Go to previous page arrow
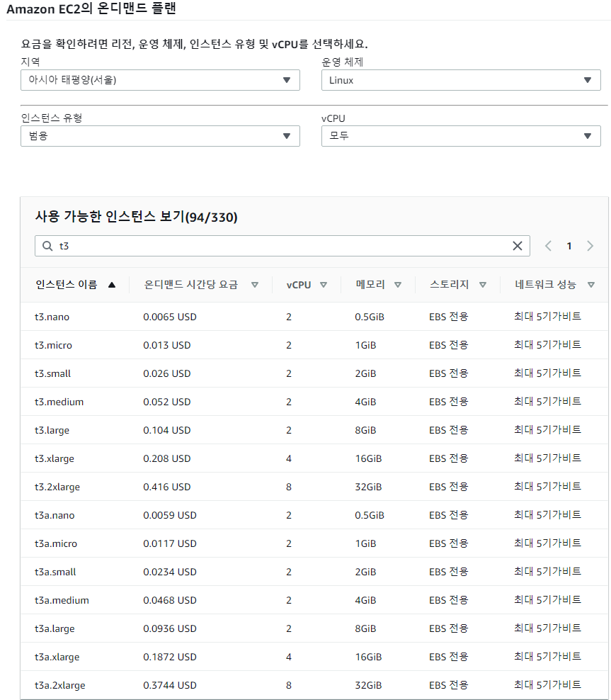Viewport: 611px width, 700px height. tap(548, 246)
